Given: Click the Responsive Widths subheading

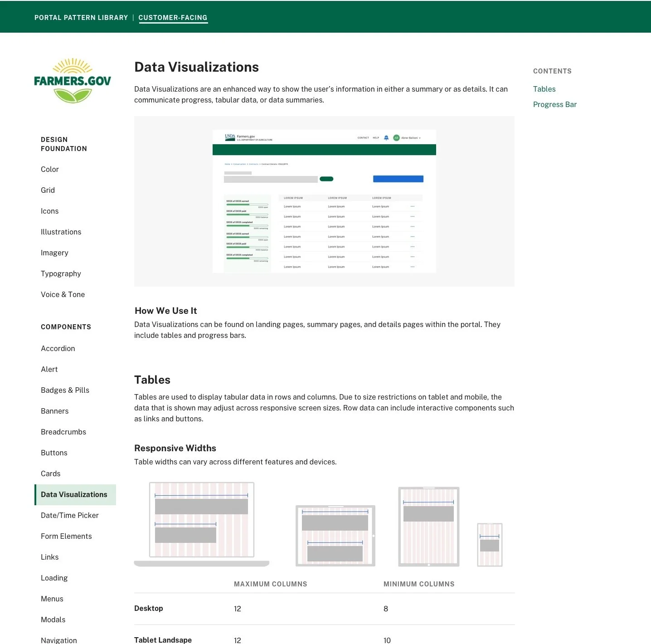Looking at the screenshot, I should point(175,448).
